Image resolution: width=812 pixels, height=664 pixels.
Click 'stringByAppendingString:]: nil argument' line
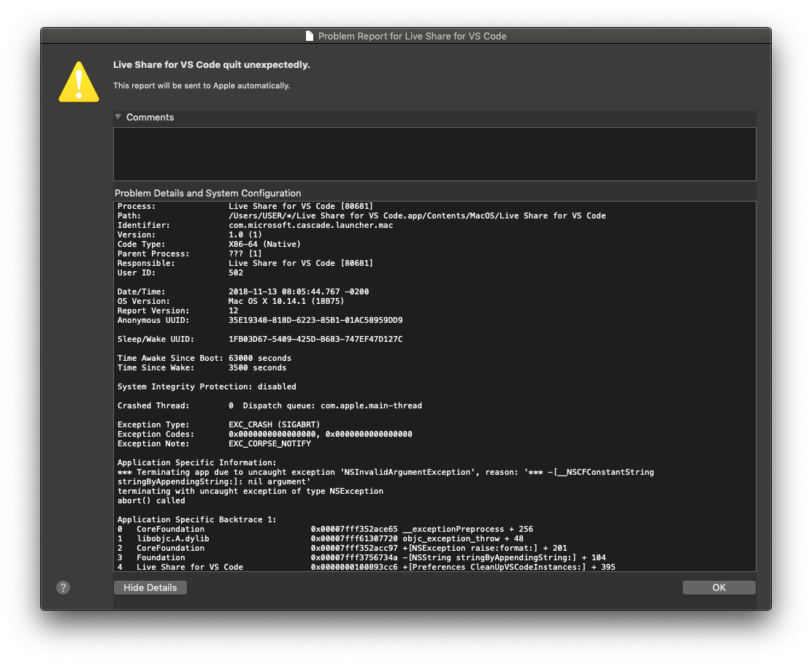(214, 481)
